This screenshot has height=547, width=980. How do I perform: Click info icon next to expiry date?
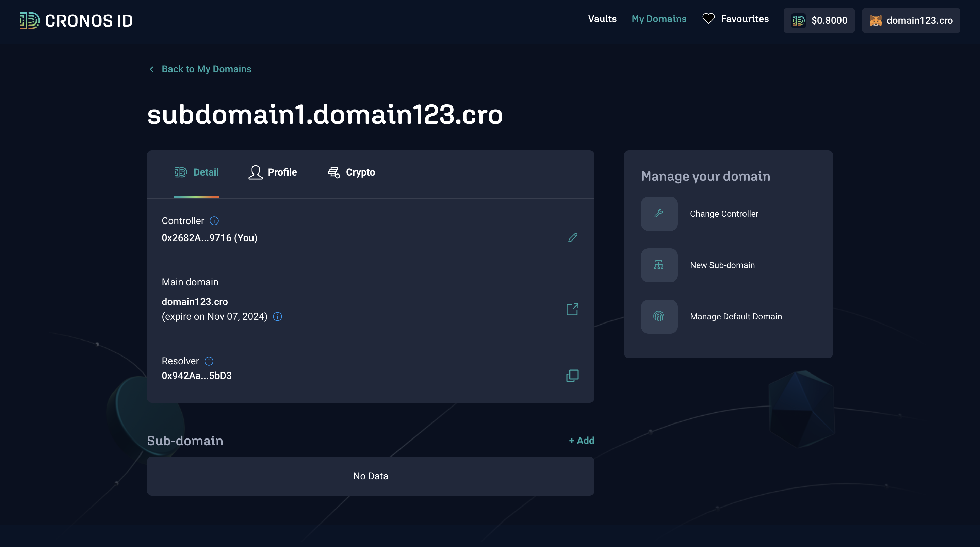(x=278, y=316)
